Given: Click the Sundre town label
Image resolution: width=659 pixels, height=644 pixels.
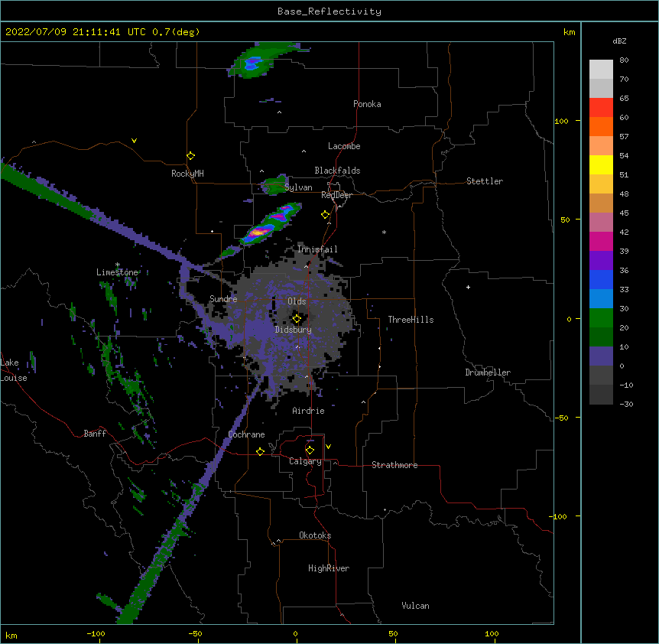Looking at the screenshot, I should tap(223, 299).
